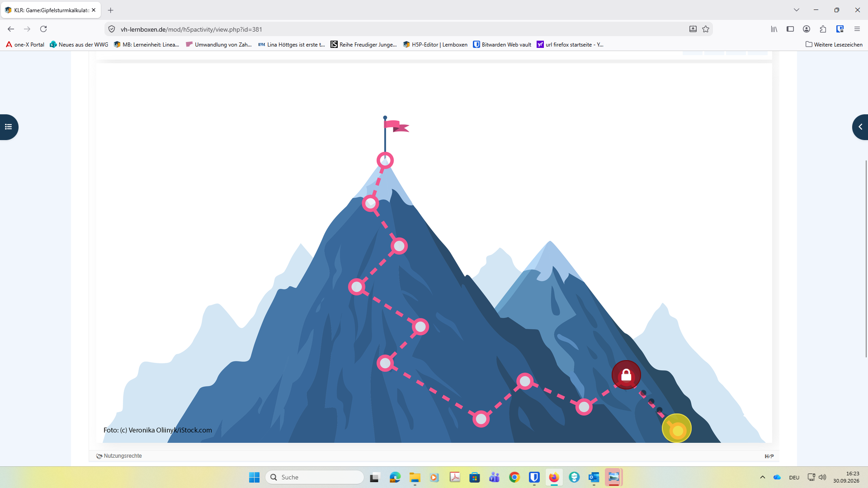Click the Windows taskbar Suche box
The width and height of the screenshot is (868, 488).
coord(315,477)
